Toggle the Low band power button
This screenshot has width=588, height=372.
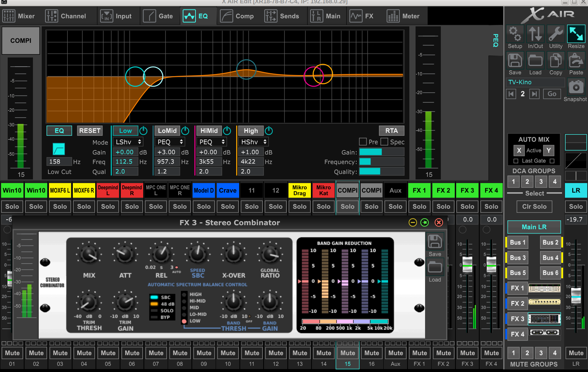(144, 131)
